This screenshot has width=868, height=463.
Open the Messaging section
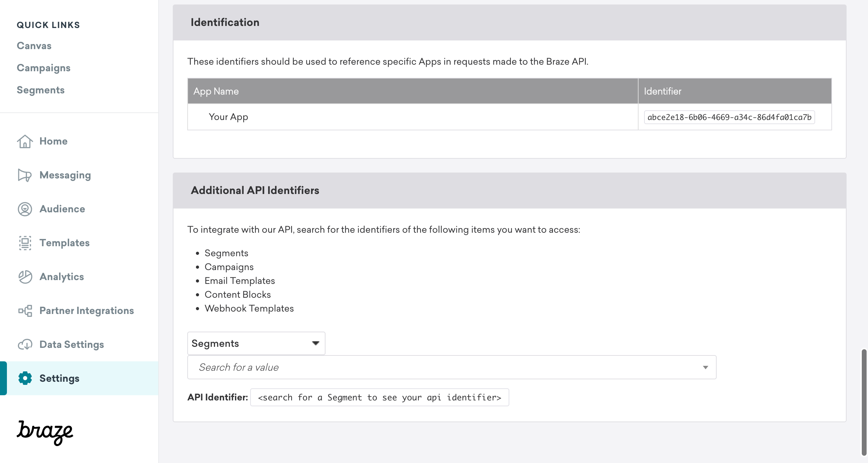[x=65, y=175]
